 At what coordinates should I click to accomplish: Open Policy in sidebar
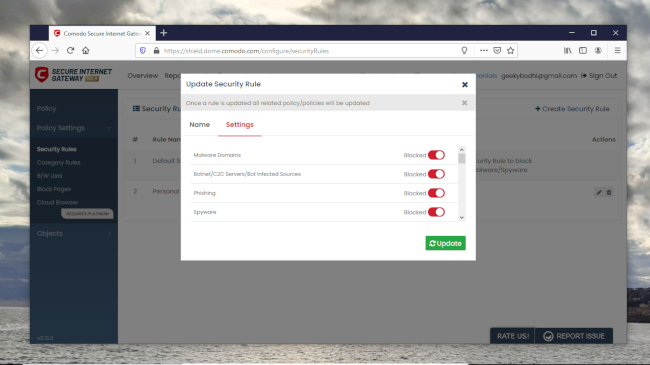[x=46, y=108]
